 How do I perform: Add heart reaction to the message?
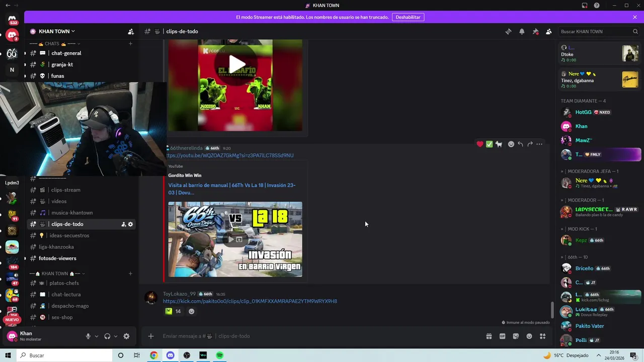[480, 144]
